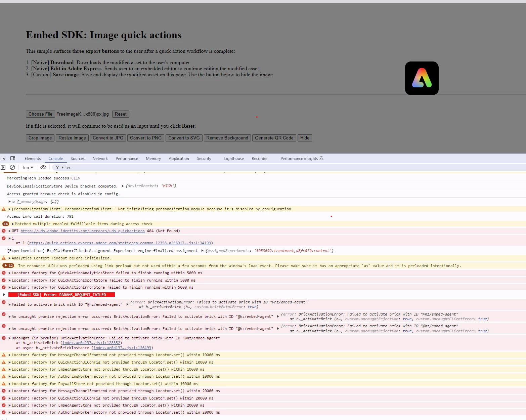Expand QuickActionErrorStore failed error
Viewport: 526px width, 420px height.
[9, 288]
